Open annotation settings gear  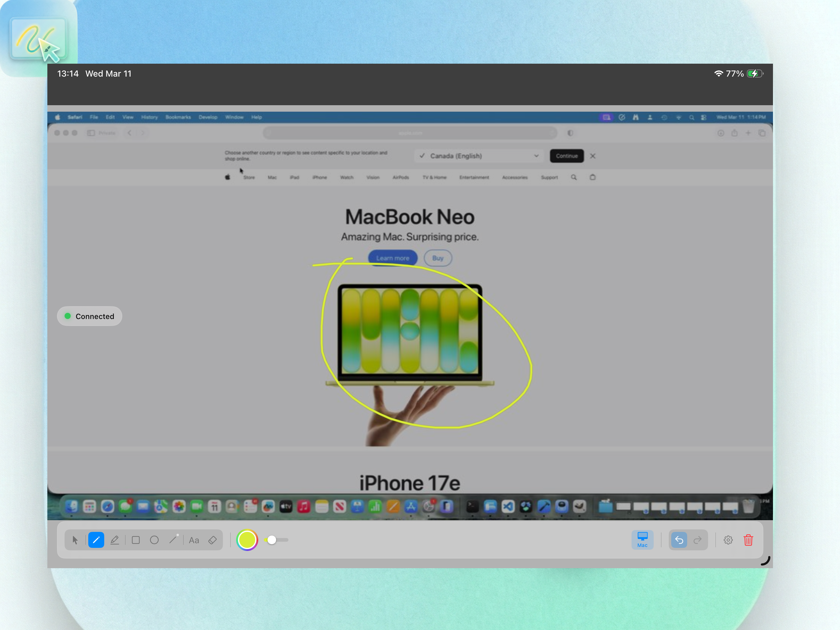pyautogui.click(x=728, y=540)
